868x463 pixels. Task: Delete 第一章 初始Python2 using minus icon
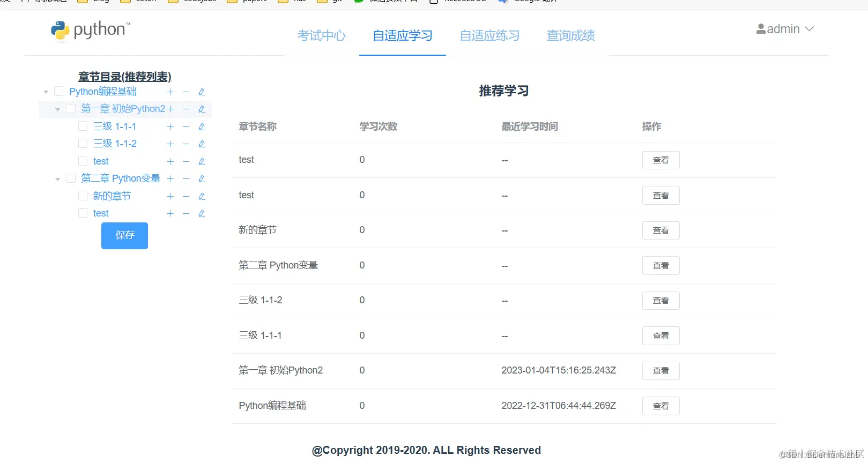click(186, 109)
